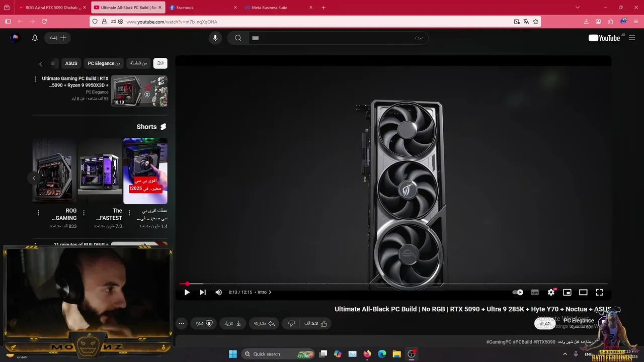The image size is (644, 362).
Task: Open more actions ellipsis below video
Action: (x=182, y=323)
